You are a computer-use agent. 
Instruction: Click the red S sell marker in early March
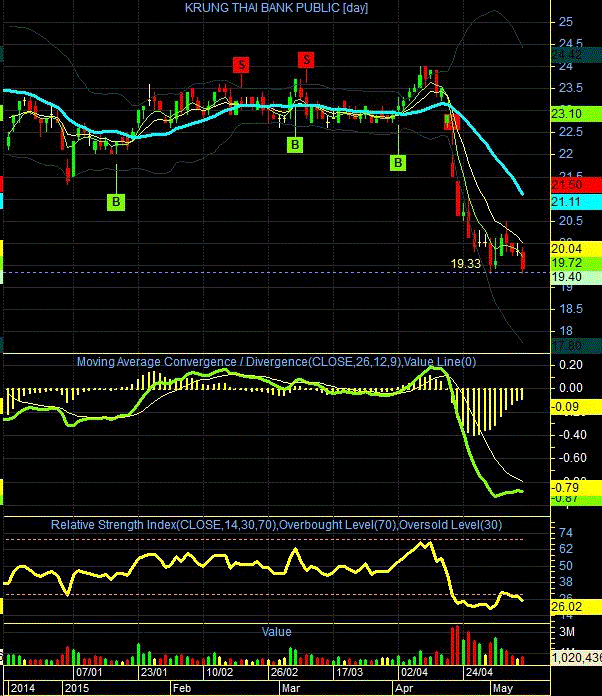pos(306,59)
